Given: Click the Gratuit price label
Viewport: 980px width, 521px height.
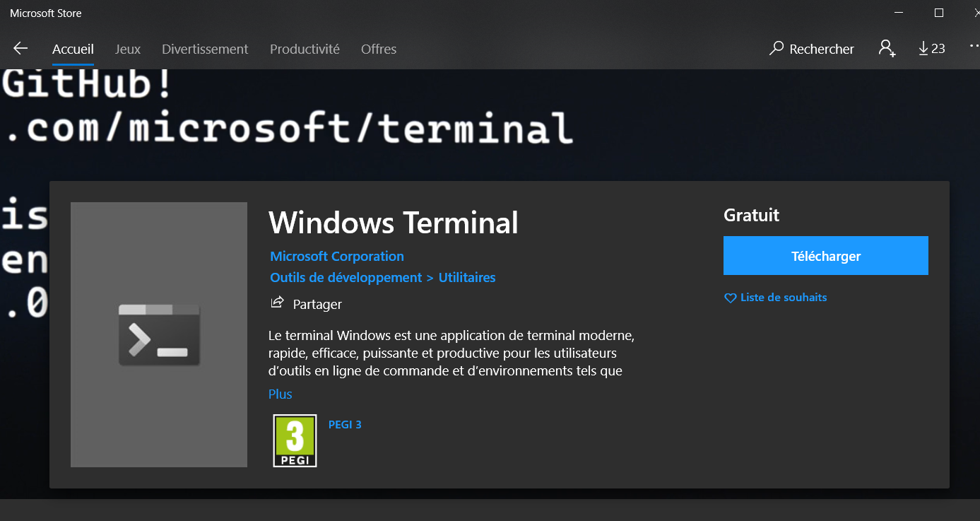Looking at the screenshot, I should (751, 215).
